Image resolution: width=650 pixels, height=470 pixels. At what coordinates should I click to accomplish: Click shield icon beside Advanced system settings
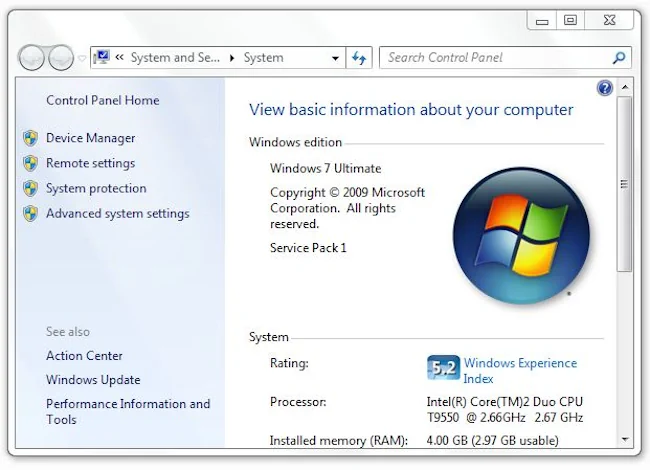[x=30, y=214]
